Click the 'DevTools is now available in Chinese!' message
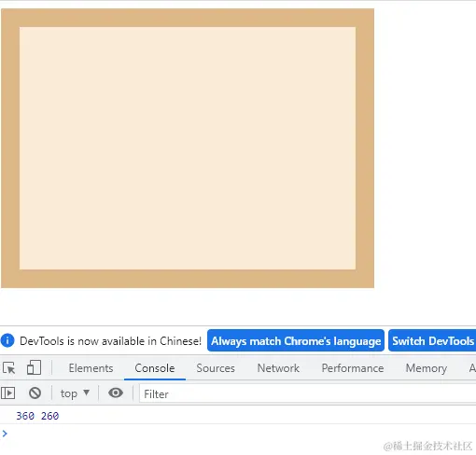The image size is (476, 455). click(110, 341)
